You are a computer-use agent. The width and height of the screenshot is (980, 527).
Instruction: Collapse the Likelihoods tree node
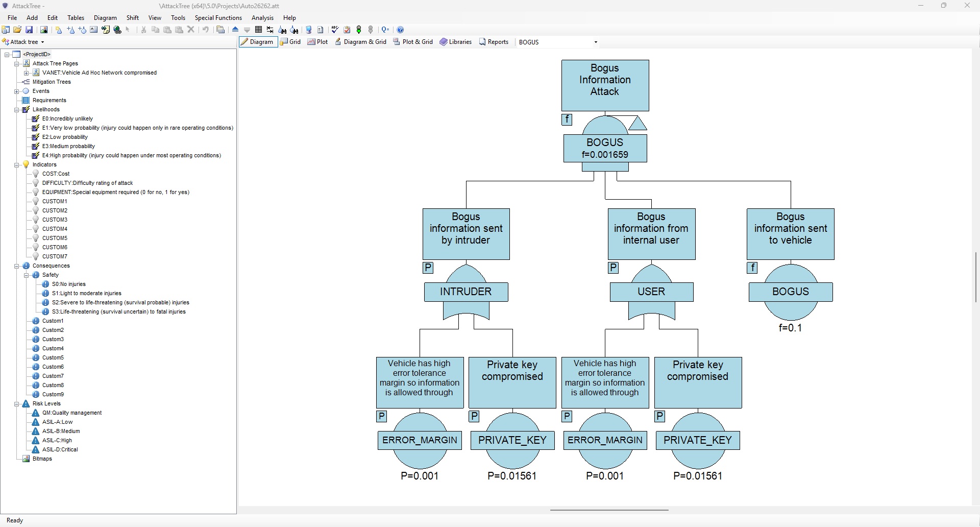(x=17, y=109)
